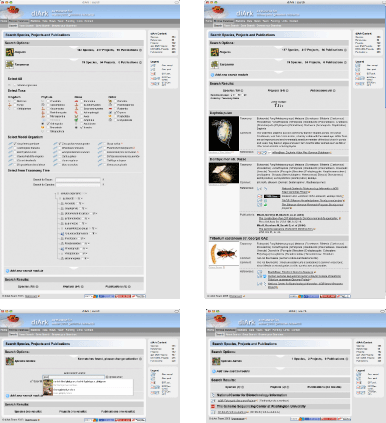This screenshot has width=386, height=423.
Task: Select Projects results tab in Daphnia window
Action: click(278, 90)
